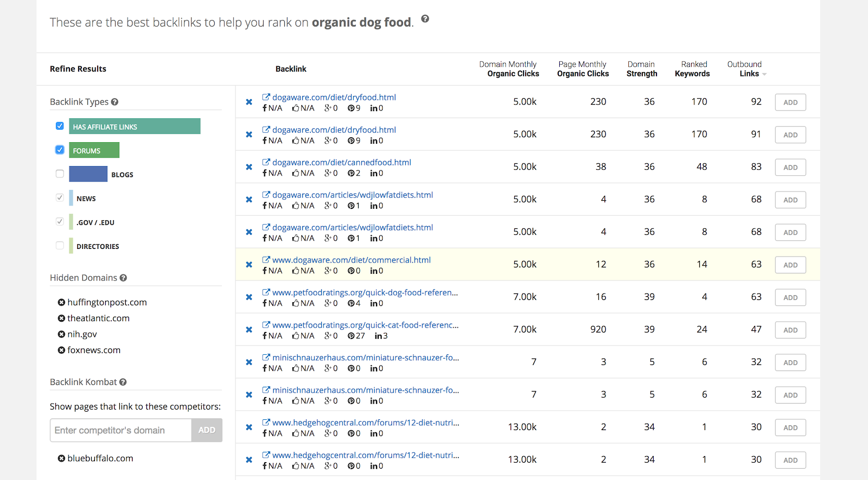
Task: Check the Blogs backlink type checkbox
Action: tap(60, 174)
